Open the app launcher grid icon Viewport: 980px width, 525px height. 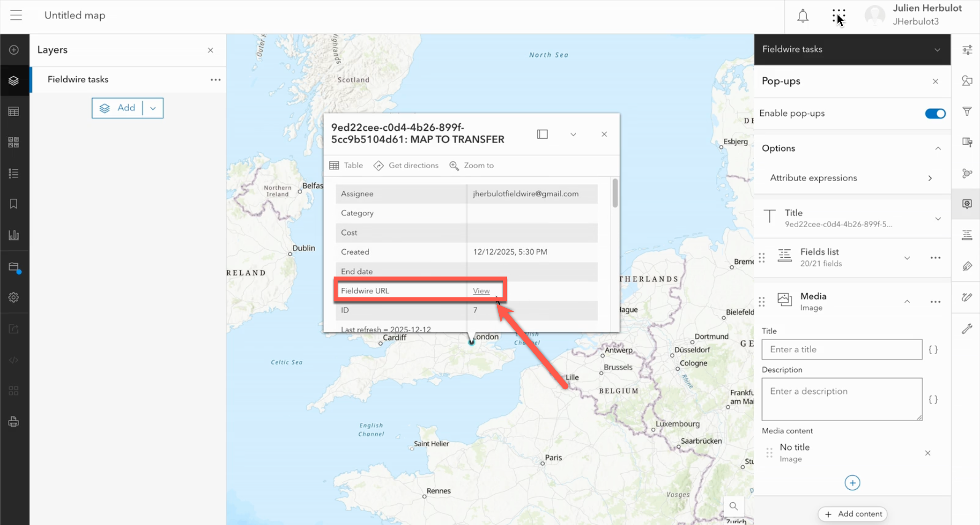838,16
